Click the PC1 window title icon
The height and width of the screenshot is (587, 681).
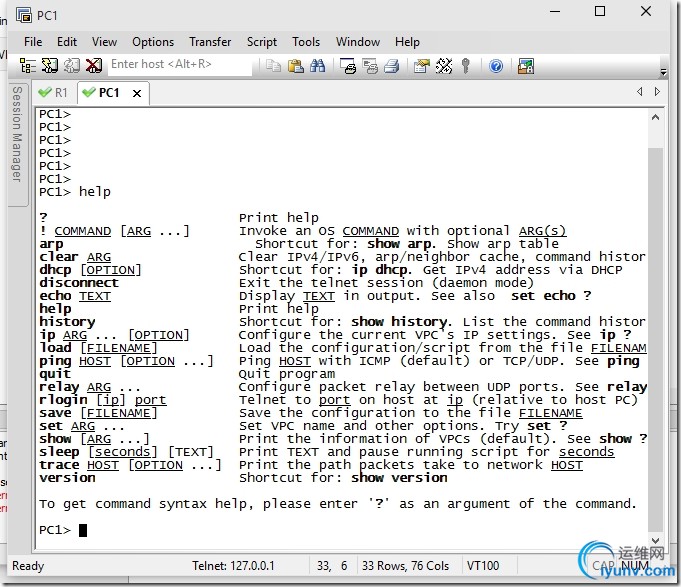(x=24, y=15)
